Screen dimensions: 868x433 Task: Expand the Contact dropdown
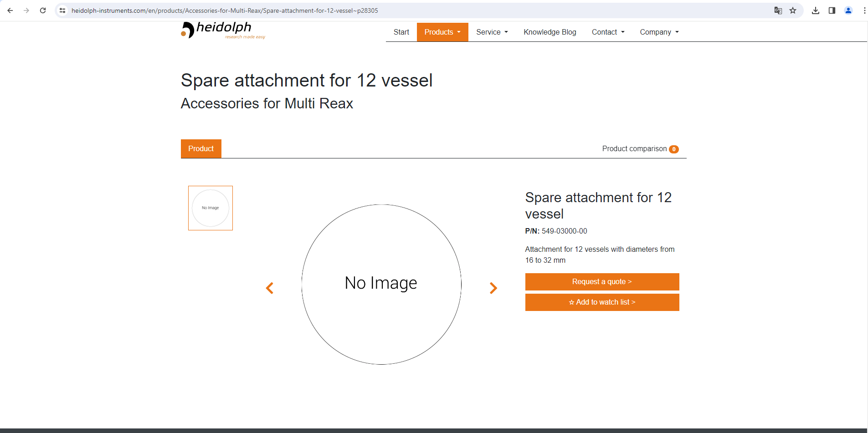pos(608,32)
